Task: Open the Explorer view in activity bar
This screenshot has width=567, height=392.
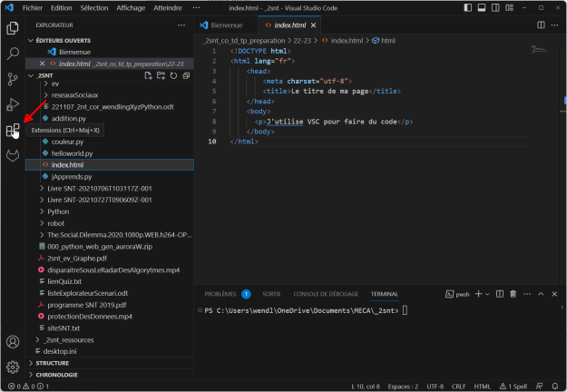Action: pyautogui.click(x=13, y=28)
